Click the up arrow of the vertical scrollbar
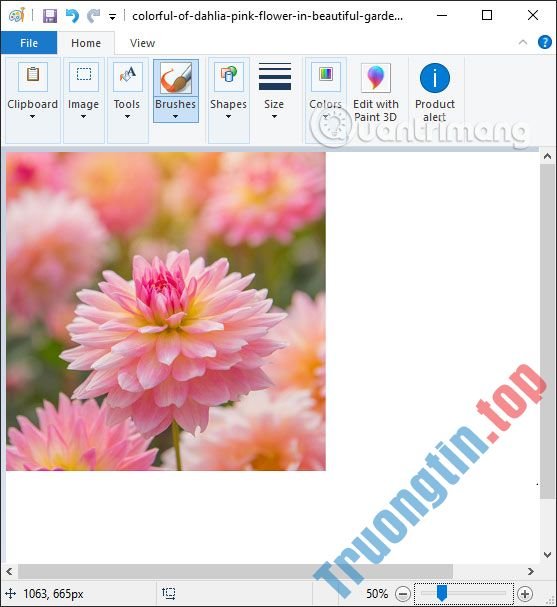 [x=547, y=156]
